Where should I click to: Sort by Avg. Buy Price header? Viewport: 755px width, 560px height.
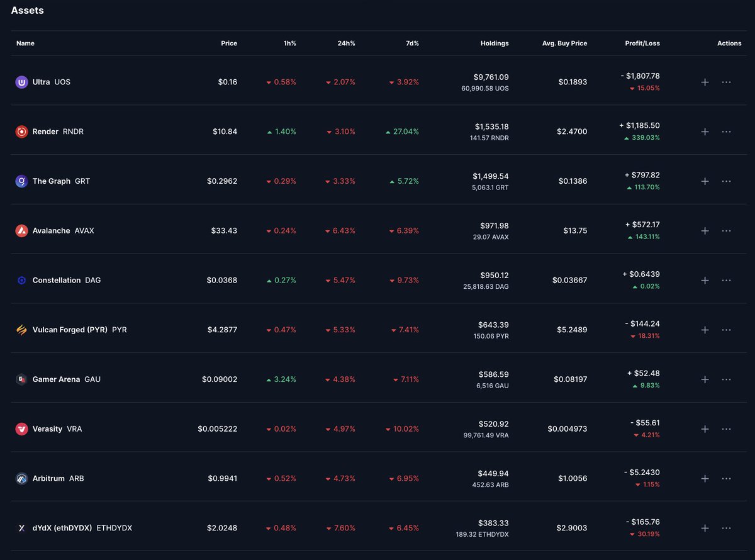point(564,43)
